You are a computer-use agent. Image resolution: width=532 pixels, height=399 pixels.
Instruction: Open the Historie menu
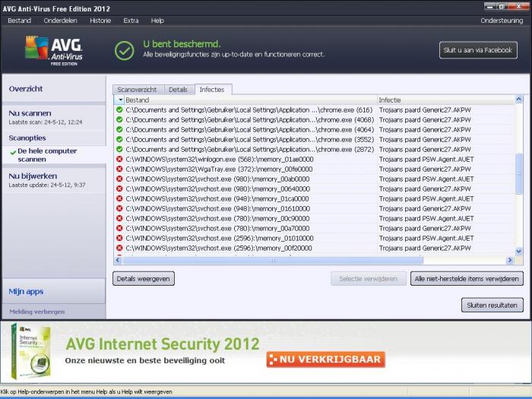point(100,21)
